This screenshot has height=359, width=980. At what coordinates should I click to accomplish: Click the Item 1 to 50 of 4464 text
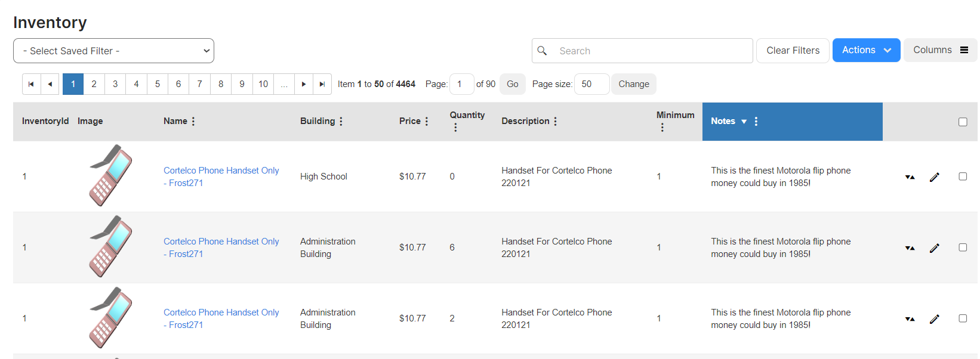pos(377,84)
